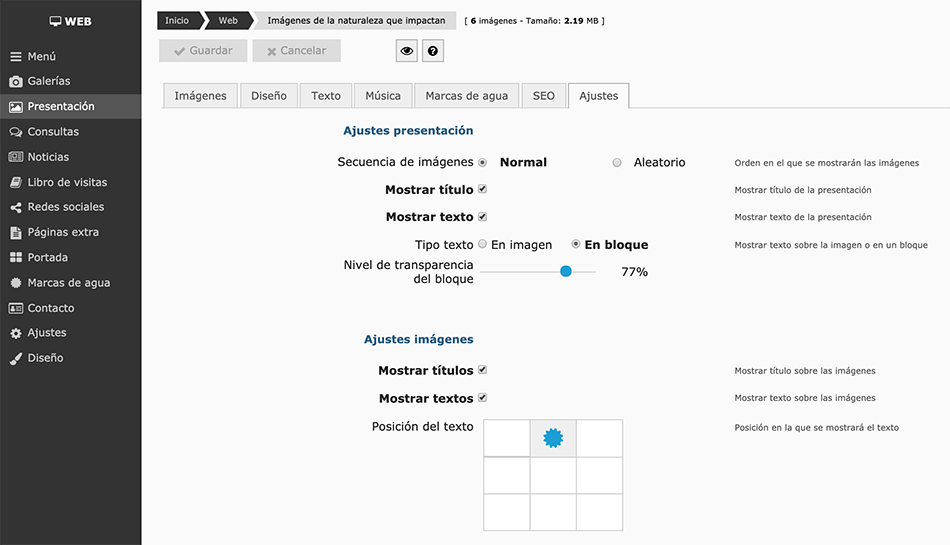This screenshot has height=545, width=950.
Task: Click the Consultas speech bubbles icon
Action: click(x=16, y=132)
